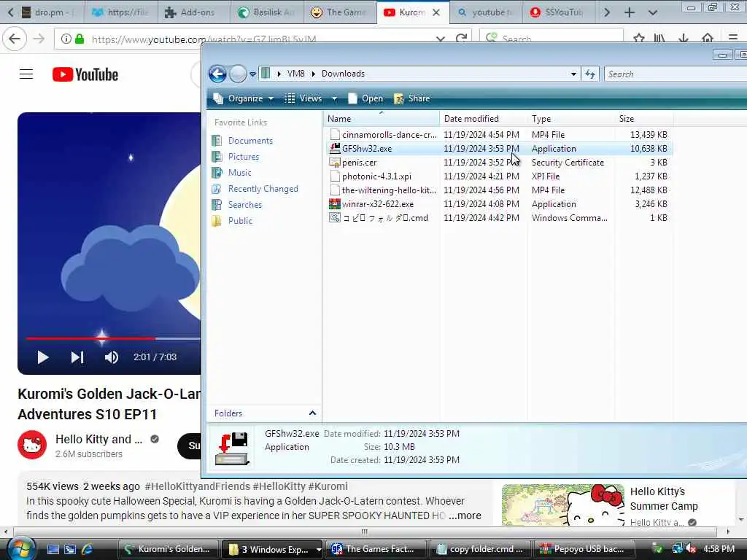Screen dimensions: 747x560
Task: Open recent pages dropdown beside Explorer arrows
Action: pos(252,74)
